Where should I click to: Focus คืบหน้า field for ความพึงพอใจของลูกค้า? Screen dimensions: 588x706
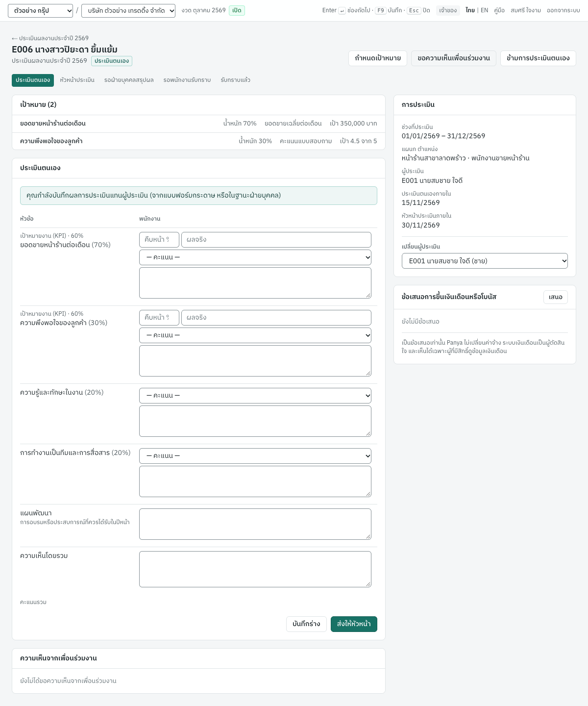[x=159, y=318]
